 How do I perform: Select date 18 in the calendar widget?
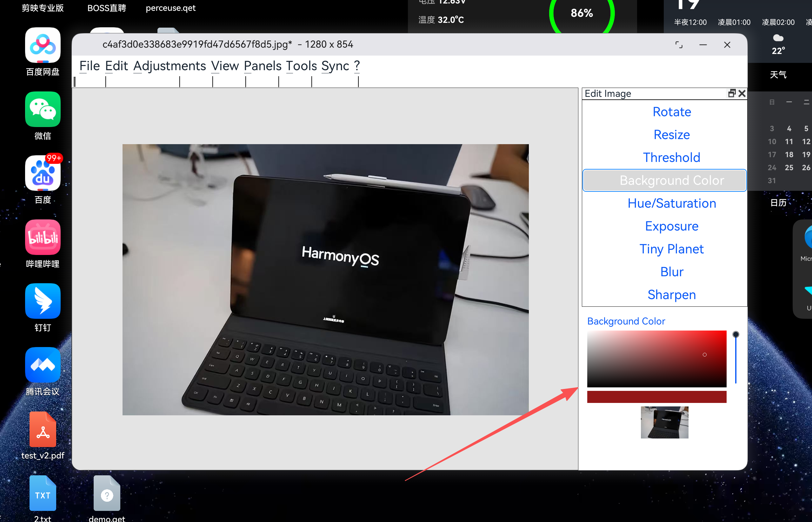(789, 155)
